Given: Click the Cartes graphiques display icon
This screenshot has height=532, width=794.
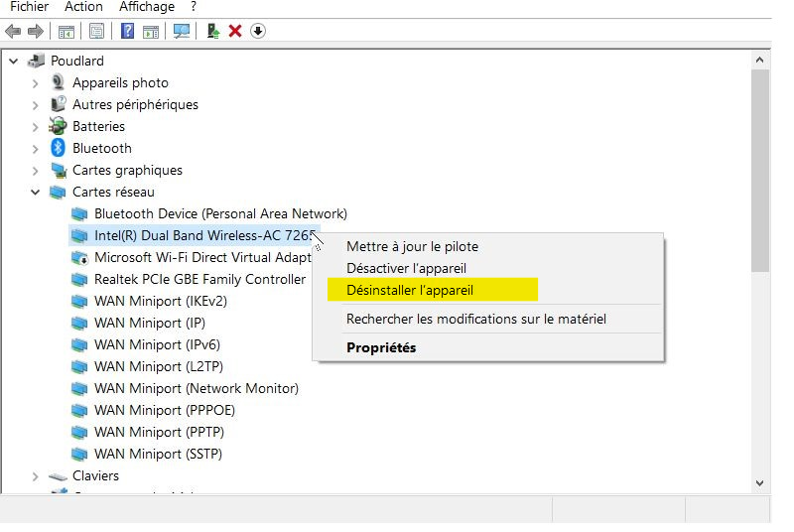Looking at the screenshot, I should point(59,171).
